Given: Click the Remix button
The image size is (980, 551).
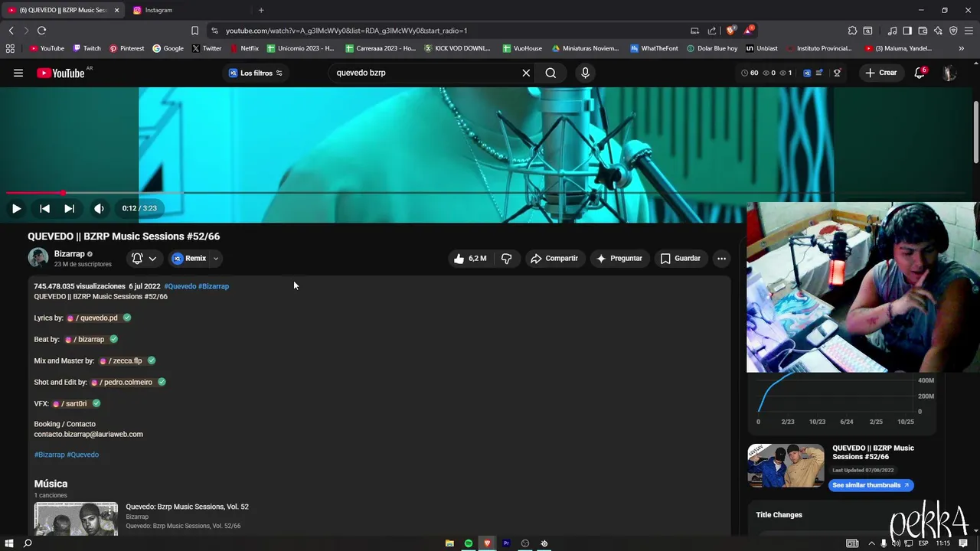Looking at the screenshot, I should click(x=189, y=259).
